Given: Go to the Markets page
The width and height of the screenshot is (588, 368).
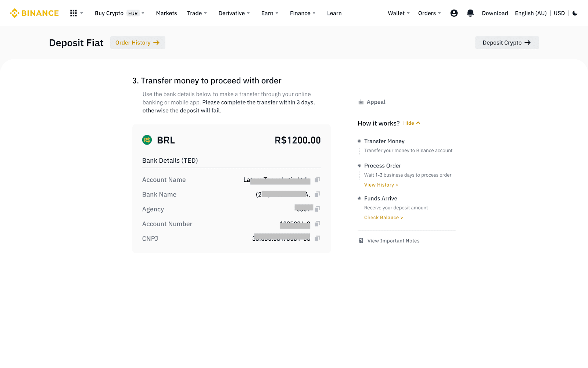Looking at the screenshot, I should pyautogui.click(x=166, y=13).
